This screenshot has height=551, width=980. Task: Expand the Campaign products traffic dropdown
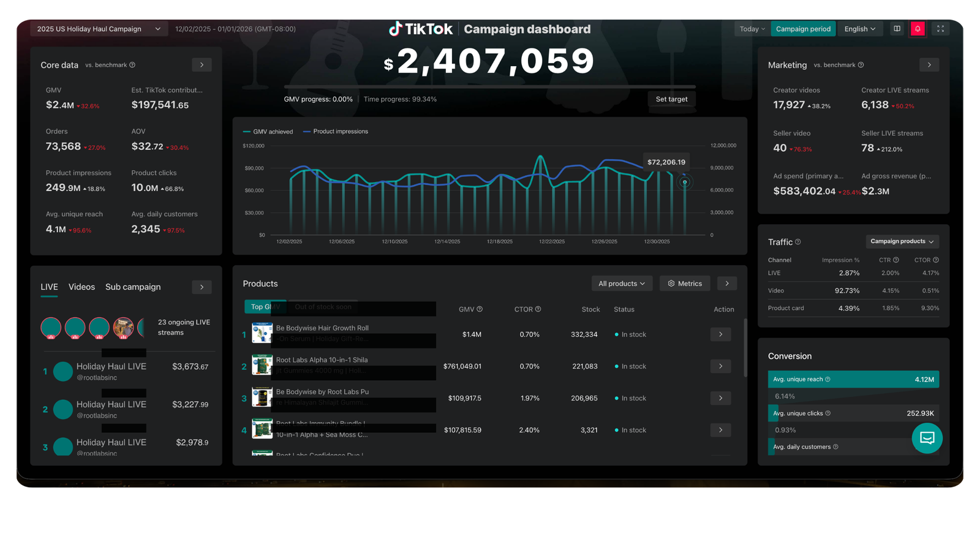pyautogui.click(x=902, y=241)
